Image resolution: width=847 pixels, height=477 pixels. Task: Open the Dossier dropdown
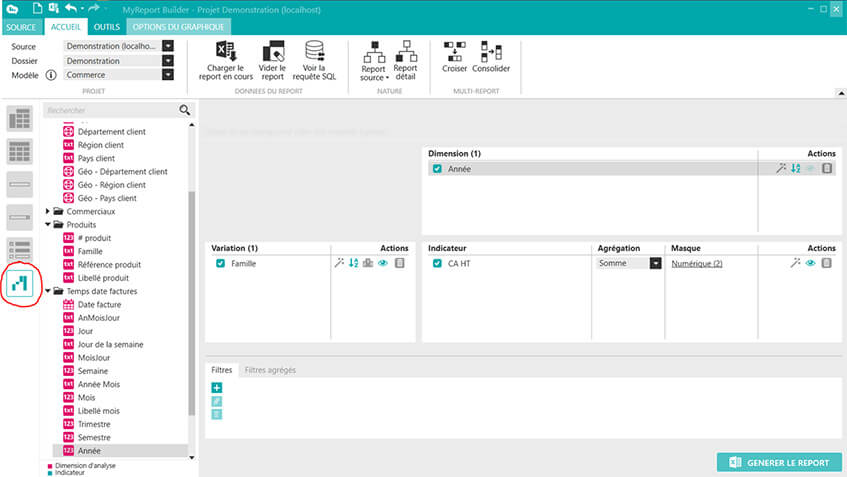[168, 61]
